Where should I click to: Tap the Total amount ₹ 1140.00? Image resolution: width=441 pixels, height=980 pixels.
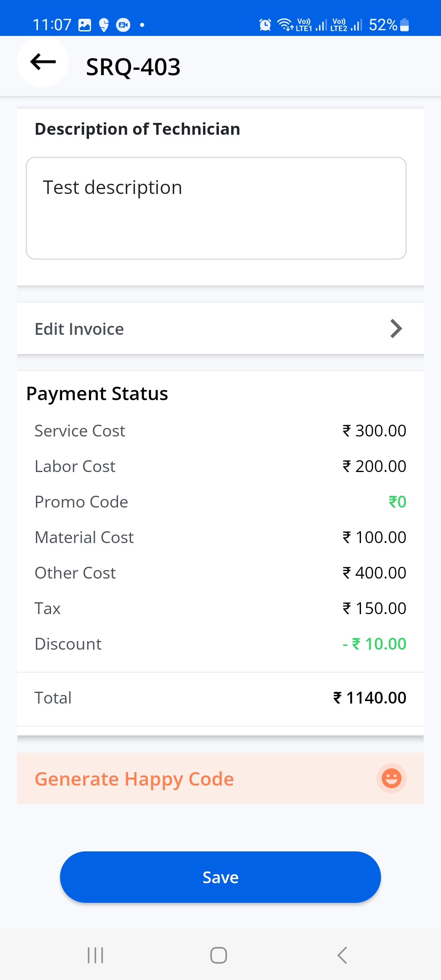370,698
